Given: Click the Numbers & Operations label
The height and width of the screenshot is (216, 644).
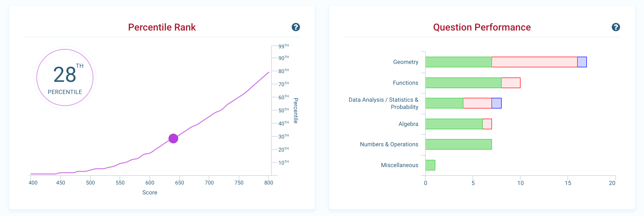Looking at the screenshot, I should pyautogui.click(x=389, y=144).
